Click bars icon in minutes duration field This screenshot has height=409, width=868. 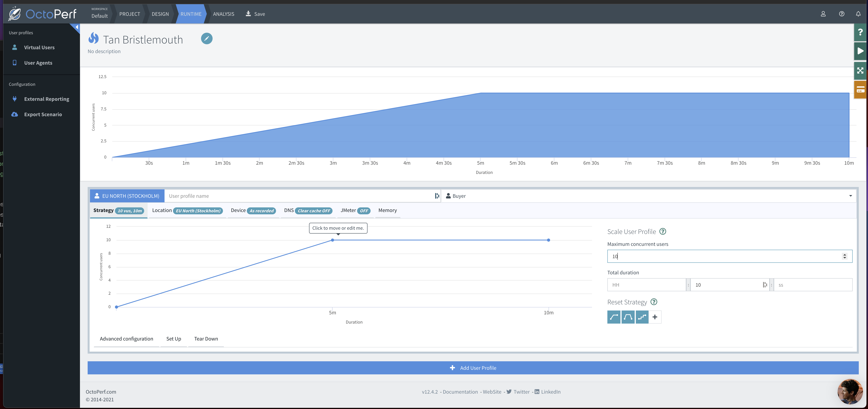click(765, 285)
